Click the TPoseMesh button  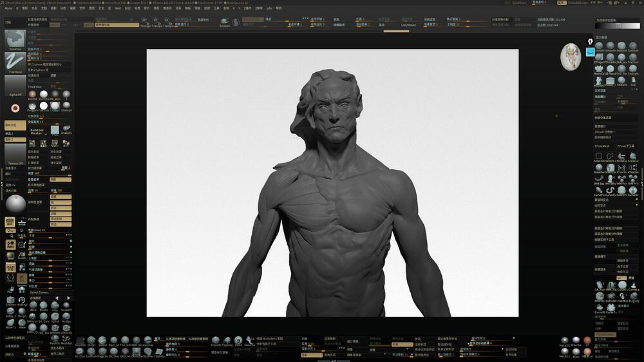pyautogui.click(x=602, y=146)
